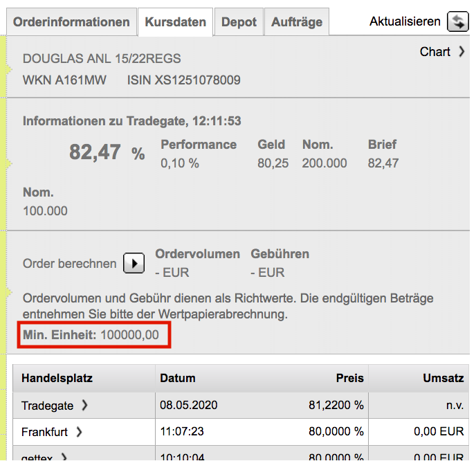Click the Aktualisieren refresh icon
This screenshot has width=476, height=461.
point(457,21)
